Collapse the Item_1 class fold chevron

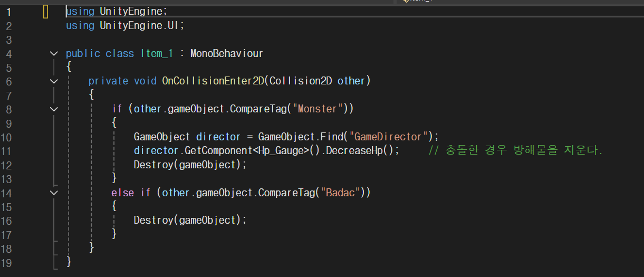[53, 53]
